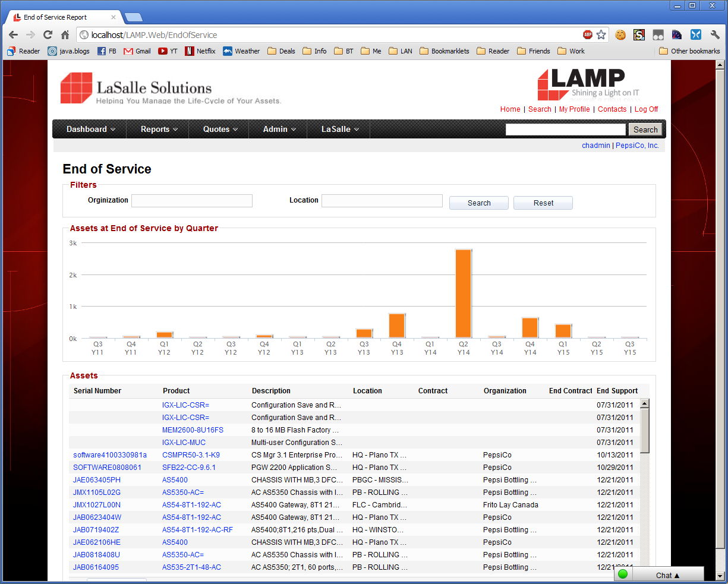Open the My Profile link
Image resolution: width=728 pixels, height=584 pixels.
pos(575,109)
